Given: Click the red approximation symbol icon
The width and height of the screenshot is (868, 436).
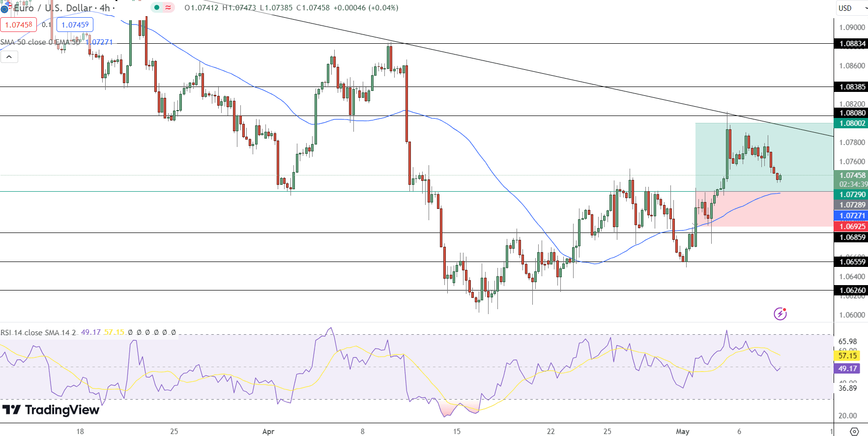Looking at the screenshot, I should [x=169, y=7].
